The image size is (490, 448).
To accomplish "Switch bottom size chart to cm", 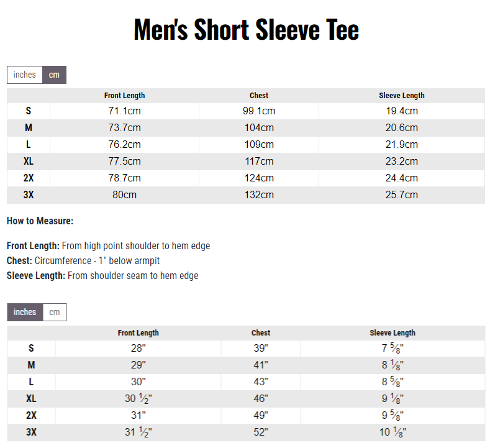I will click(55, 312).
